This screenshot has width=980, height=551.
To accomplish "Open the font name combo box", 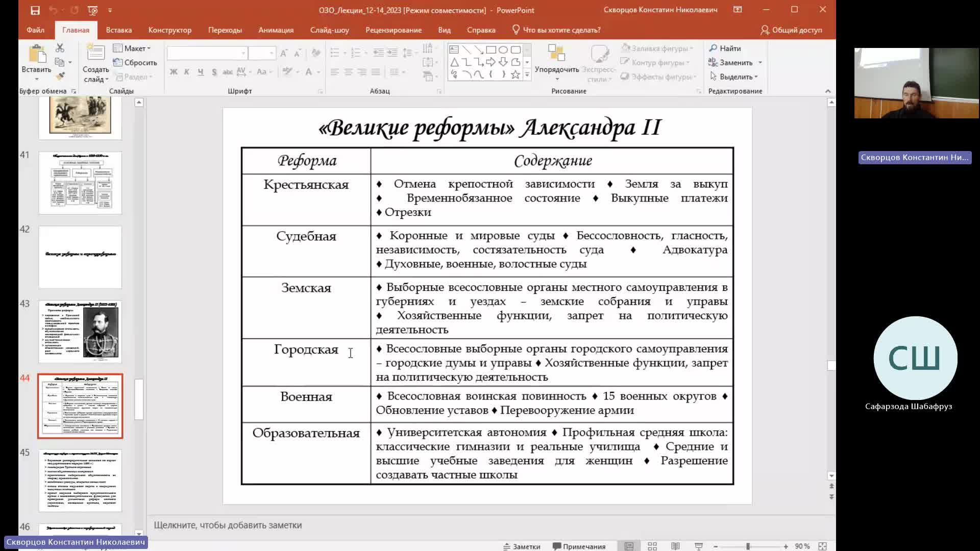I will [207, 53].
